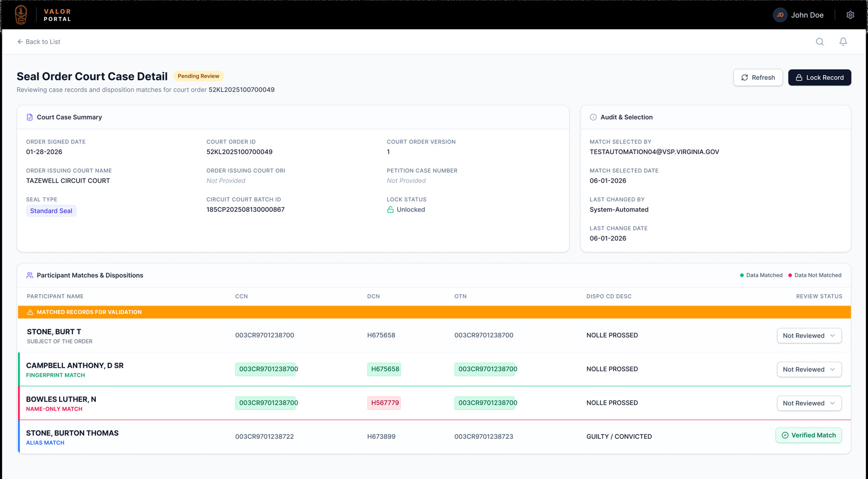The width and height of the screenshot is (868, 479).
Task: Click the green Data Matched legend dot
Action: [x=741, y=275]
